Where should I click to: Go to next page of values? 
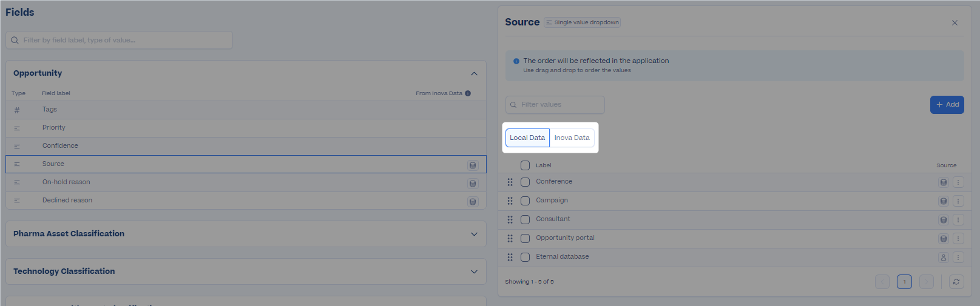(927, 282)
